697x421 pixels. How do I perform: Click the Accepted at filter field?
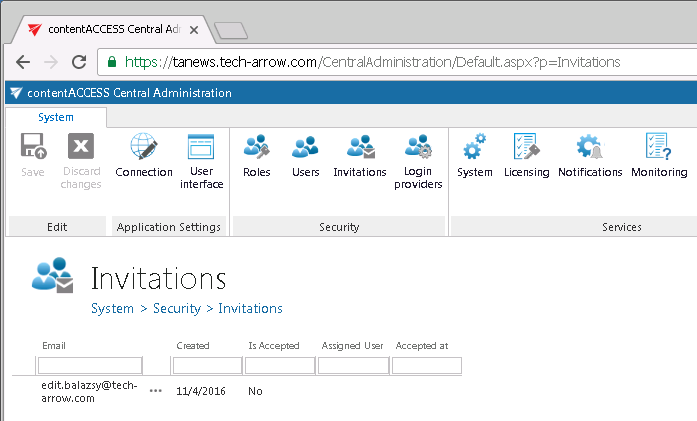pyautogui.click(x=427, y=365)
